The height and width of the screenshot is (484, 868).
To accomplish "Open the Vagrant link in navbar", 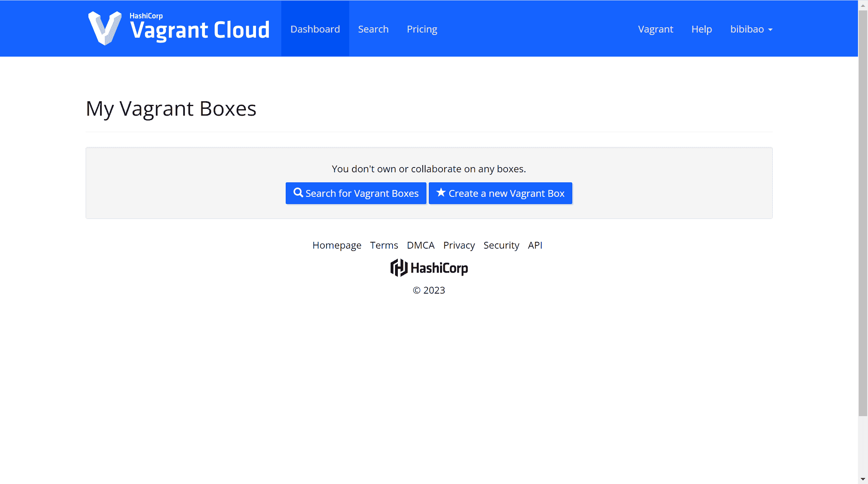I will 655,29.
